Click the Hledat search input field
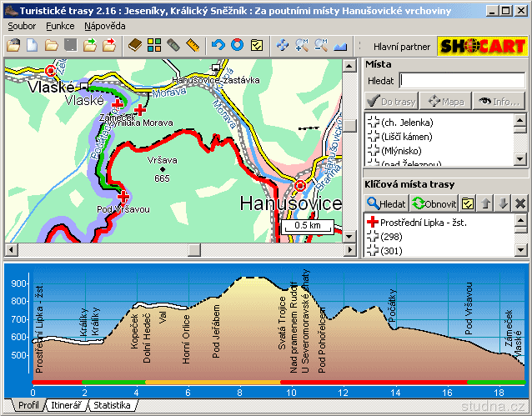The height and width of the screenshot is (416, 532). point(464,80)
